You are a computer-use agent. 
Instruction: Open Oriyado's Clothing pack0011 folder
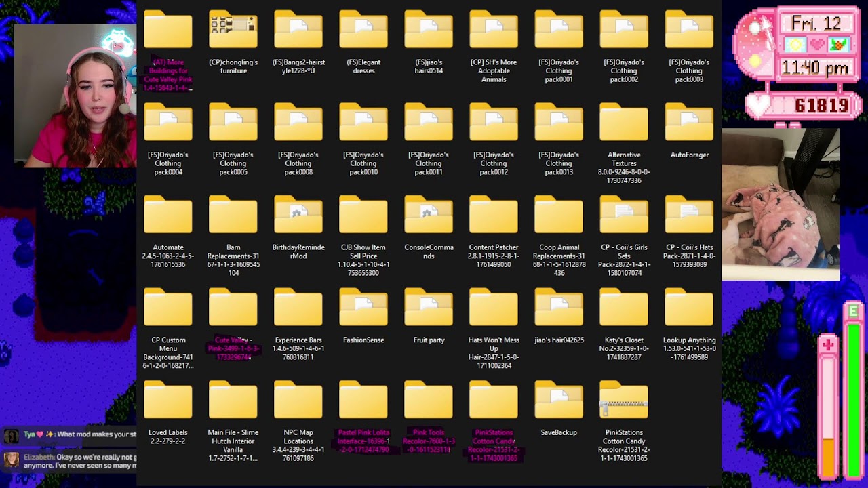[x=429, y=123]
